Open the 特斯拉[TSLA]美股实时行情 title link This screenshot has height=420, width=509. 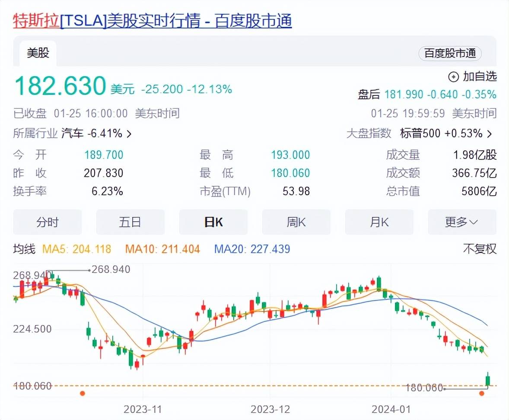coord(152,21)
